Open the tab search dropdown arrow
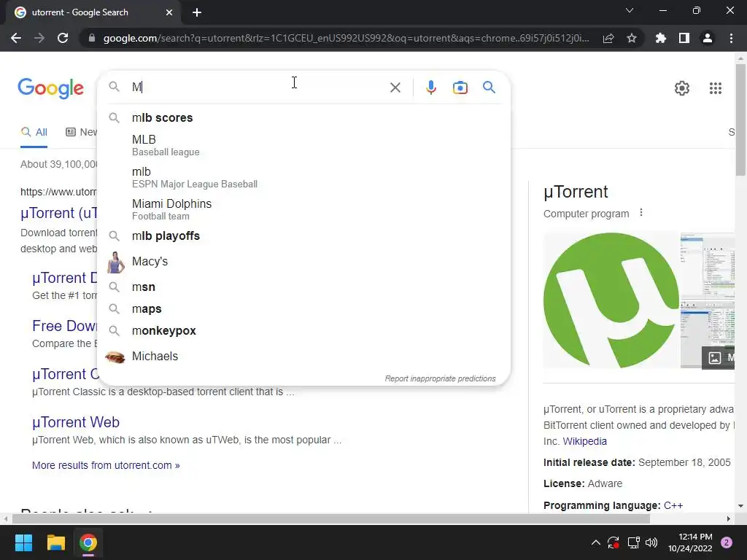Screen dimensions: 747x560 coord(630,10)
